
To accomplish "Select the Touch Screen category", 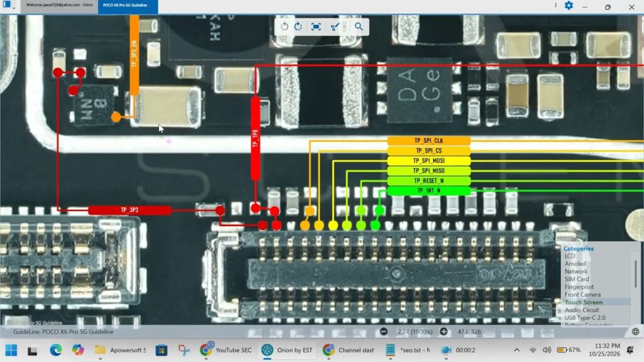I will click(x=584, y=302).
